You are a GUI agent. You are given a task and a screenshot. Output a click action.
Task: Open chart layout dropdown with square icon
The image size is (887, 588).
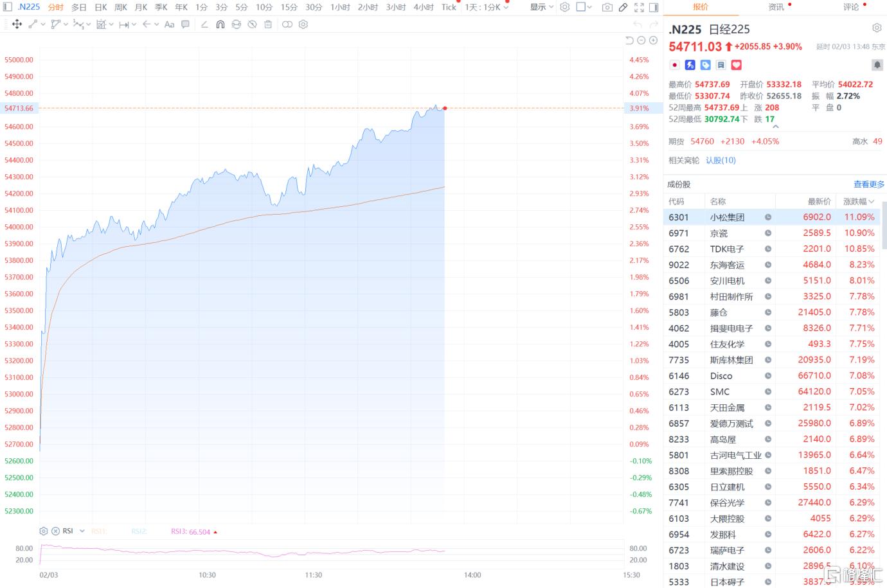click(584, 7)
